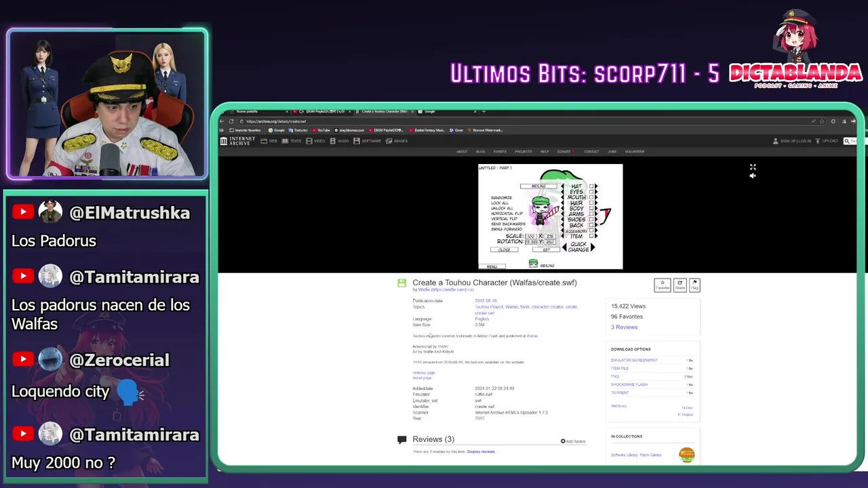Screen dimensions: 868x488
Task: Open the PROJECTS menu item
Action: pos(524,151)
